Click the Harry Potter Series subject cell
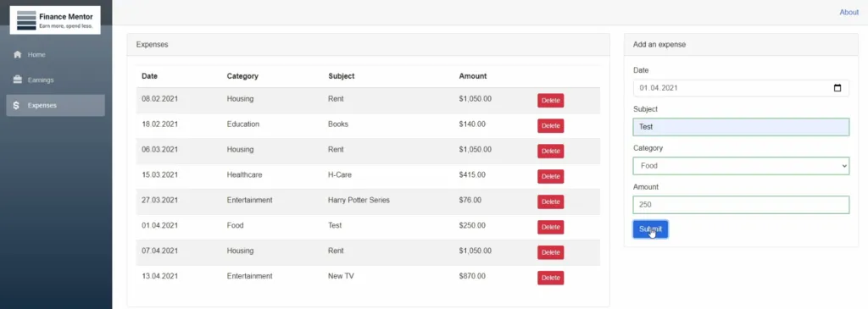This screenshot has height=309, width=868. 359,200
